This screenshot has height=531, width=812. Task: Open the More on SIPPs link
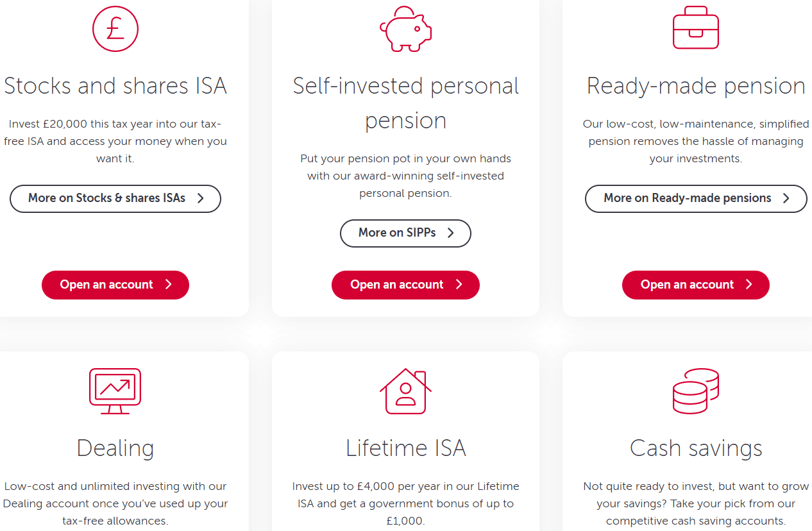[x=405, y=233]
